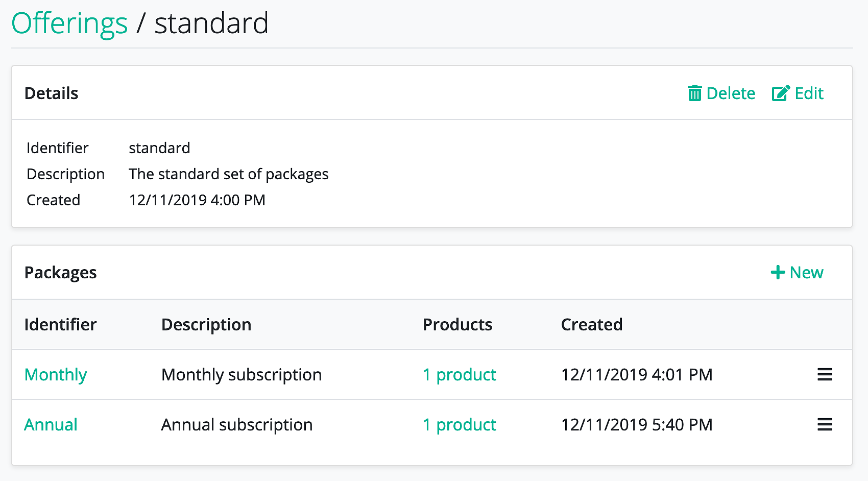Open the Monthly package link
The width and height of the screenshot is (868, 481).
pyautogui.click(x=56, y=375)
